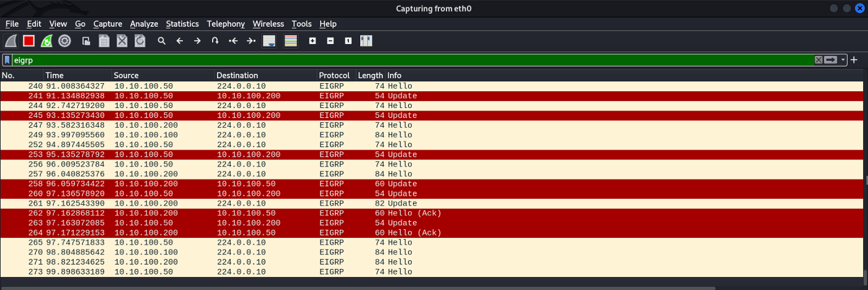
Task: Restart the current capture with the green fin icon
Action: (x=46, y=41)
